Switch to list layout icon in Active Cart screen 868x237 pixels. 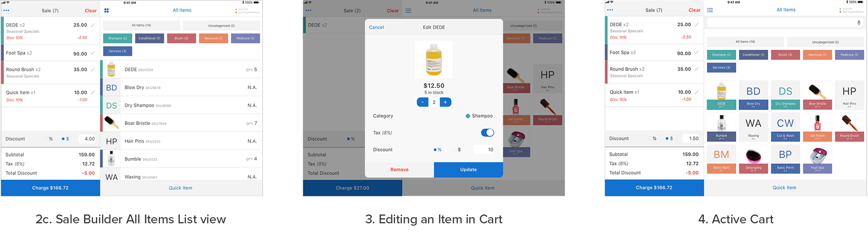click(710, 10)
